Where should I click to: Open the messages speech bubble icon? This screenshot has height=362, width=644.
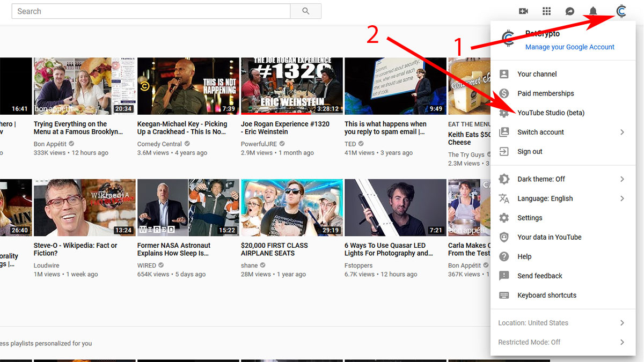pos(570,11)
